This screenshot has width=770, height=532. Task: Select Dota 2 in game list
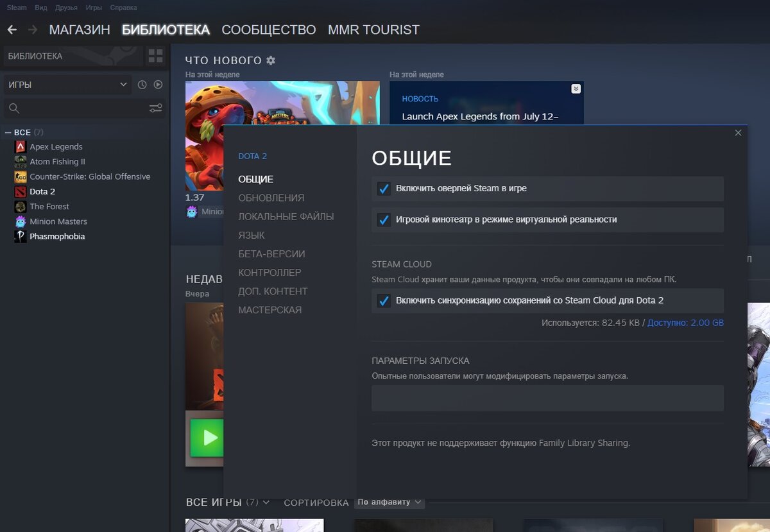pyautogui.click(x=42, y=192)
